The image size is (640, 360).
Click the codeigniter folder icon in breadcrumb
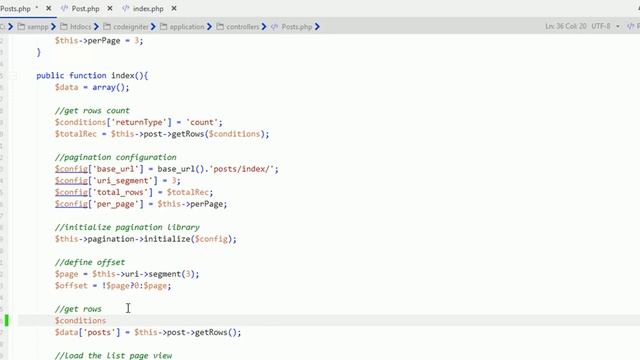pos(107,27)
